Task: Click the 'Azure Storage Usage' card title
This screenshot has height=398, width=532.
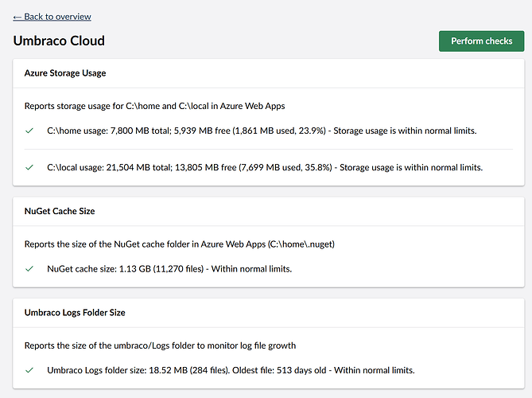Action: coord(65,73)
